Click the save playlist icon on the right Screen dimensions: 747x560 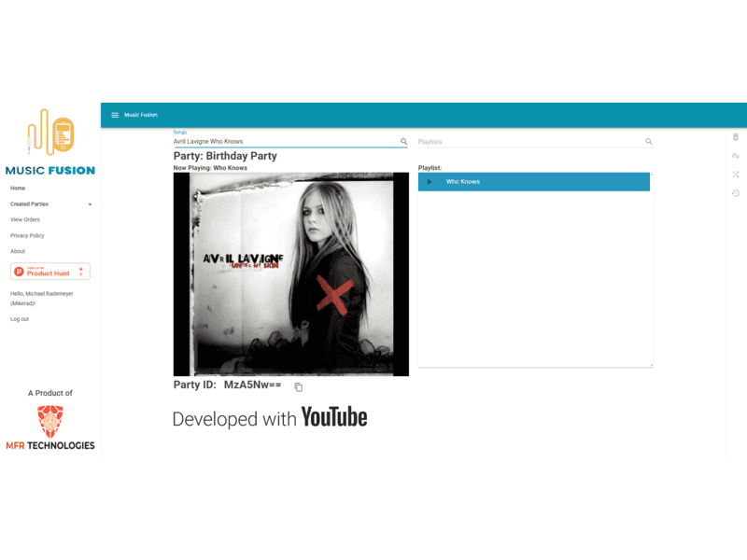click(736, 156)
